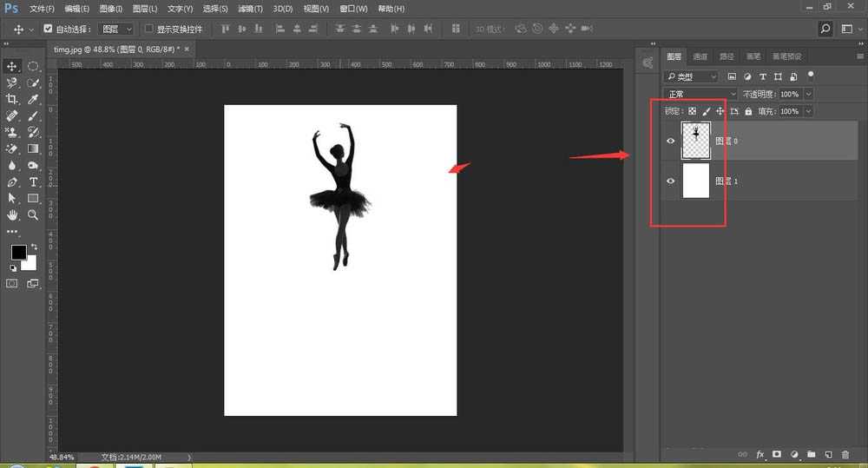Select the Type tool in toolbar
Viewport: 868px width, 468px height.
[x=33, y=181]
